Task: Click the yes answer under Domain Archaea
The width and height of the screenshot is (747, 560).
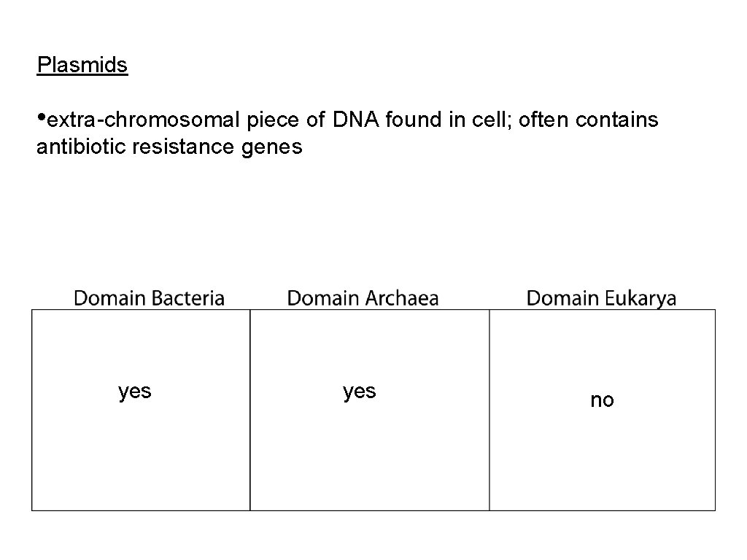Action: click(x=360, y=392)
